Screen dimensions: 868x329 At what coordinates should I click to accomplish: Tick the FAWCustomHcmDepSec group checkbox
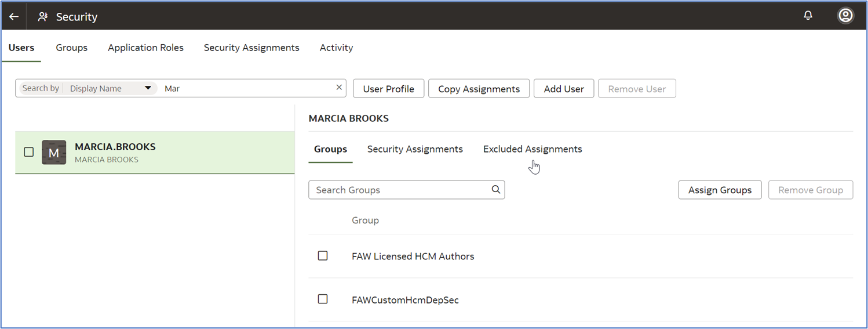(323, 299)
